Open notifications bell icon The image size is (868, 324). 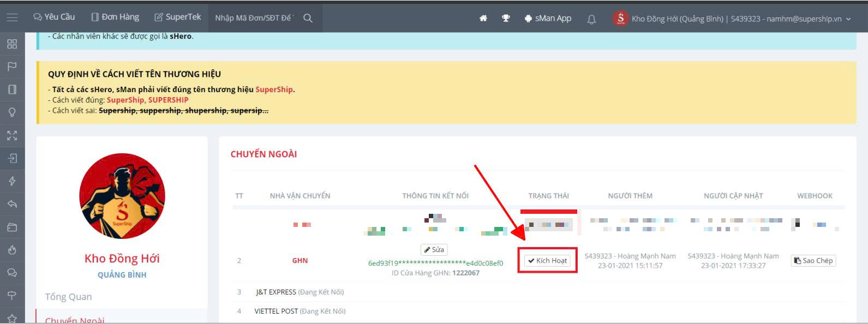[x=591, y=19]
